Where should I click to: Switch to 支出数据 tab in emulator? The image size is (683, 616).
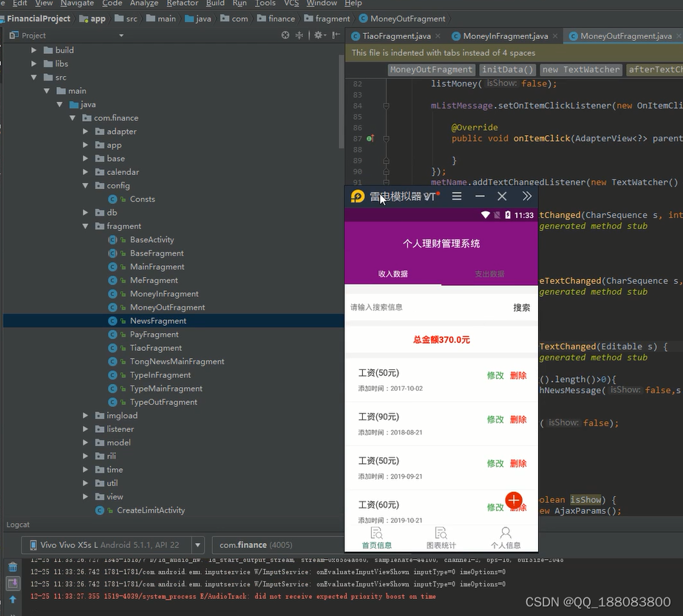[x=489, y=274]
